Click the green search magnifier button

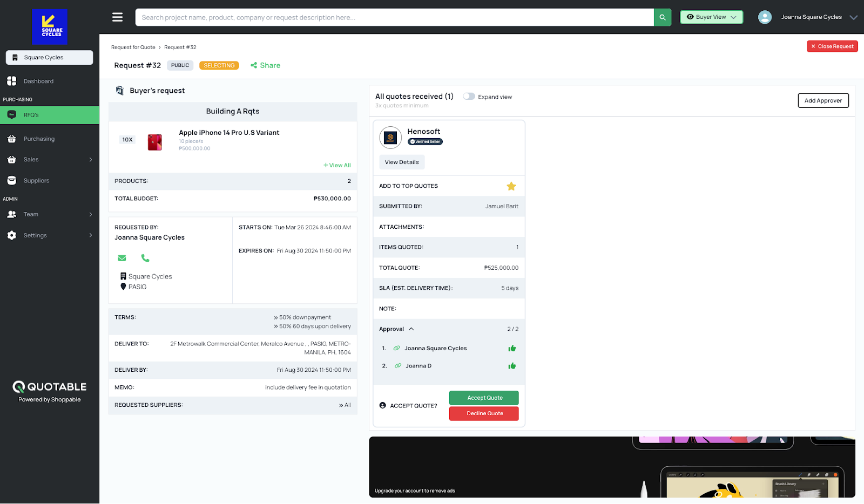663,17
